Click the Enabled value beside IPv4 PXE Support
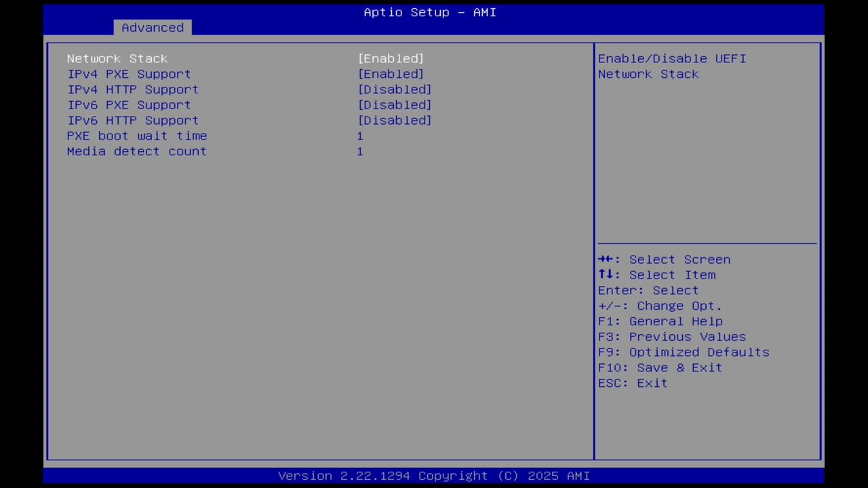Image resolution: width=868 pixels, height=488 pixels. coord(391,74)
